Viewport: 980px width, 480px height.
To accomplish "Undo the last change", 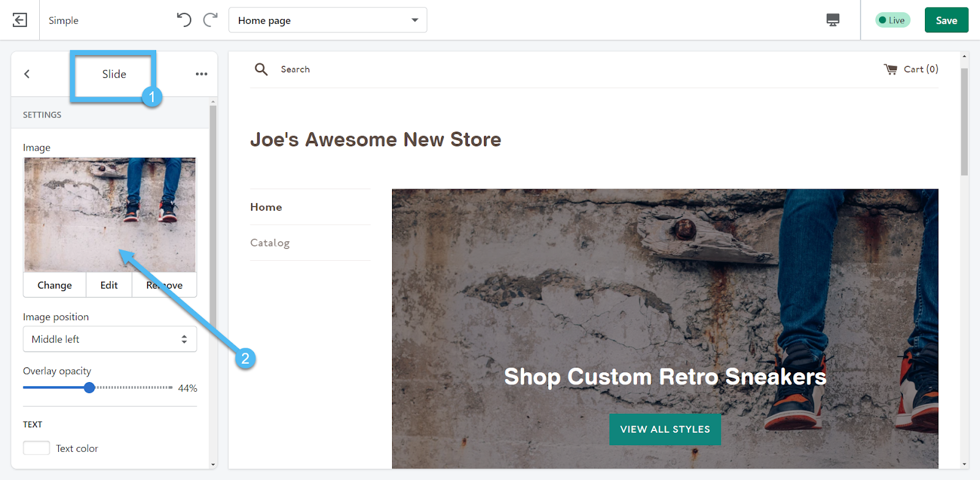I will (184, 20).
